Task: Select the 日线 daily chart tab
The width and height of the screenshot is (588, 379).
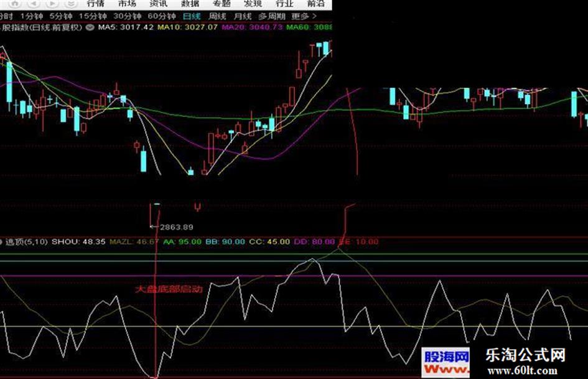Action: click(x=192, y=16)
